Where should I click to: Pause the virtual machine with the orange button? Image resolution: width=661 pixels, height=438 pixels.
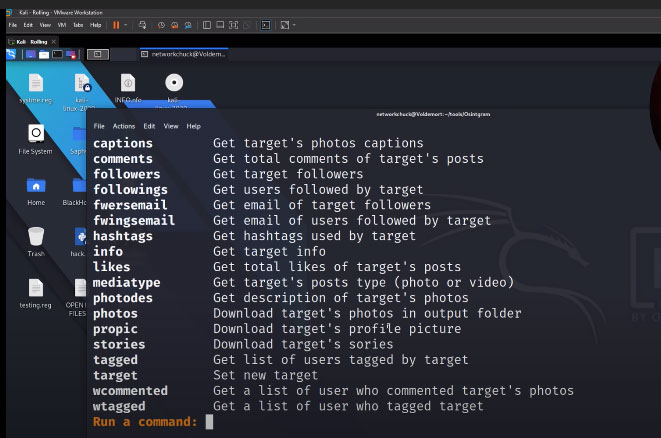coord(116,25)
